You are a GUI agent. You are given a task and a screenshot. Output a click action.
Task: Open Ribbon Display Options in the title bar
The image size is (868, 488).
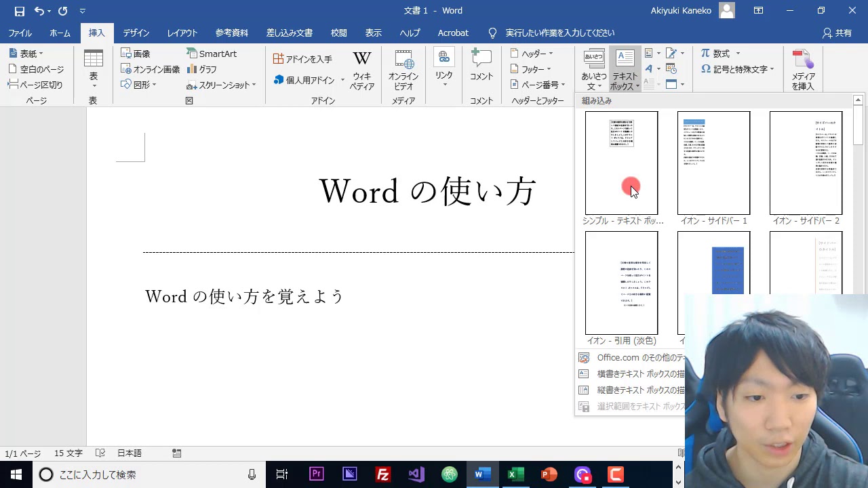tap(758, 11)
